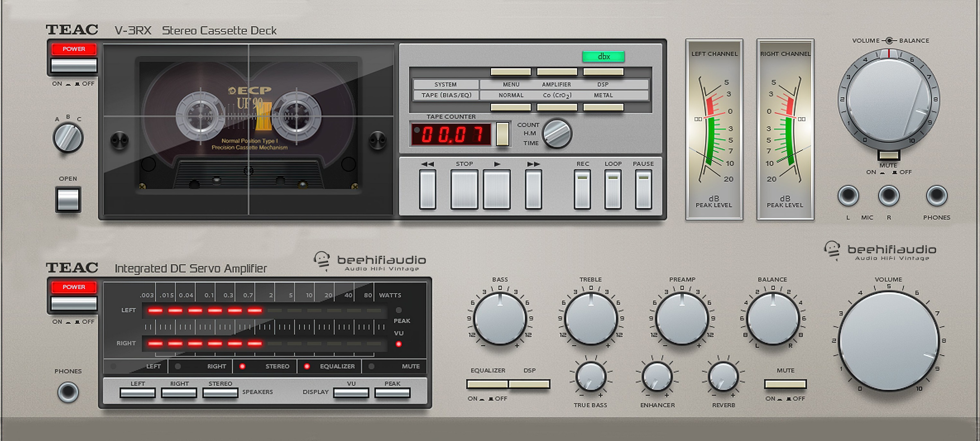The width and height of the screenshot is (980, 441).
Task: Click the STEREO speakers button
Action: click(x=220, y=393)
